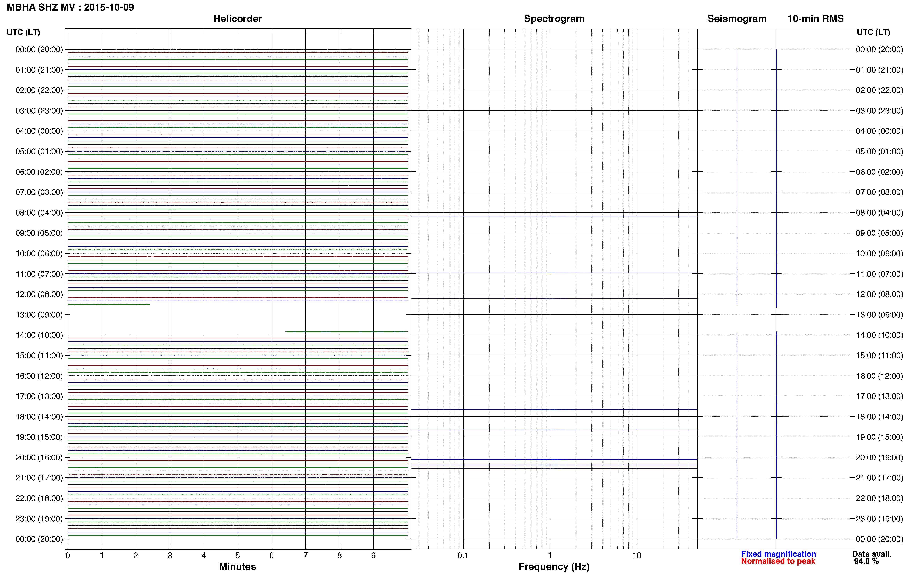Click the '0.1' frequency tick label

[x=463, y=555]
